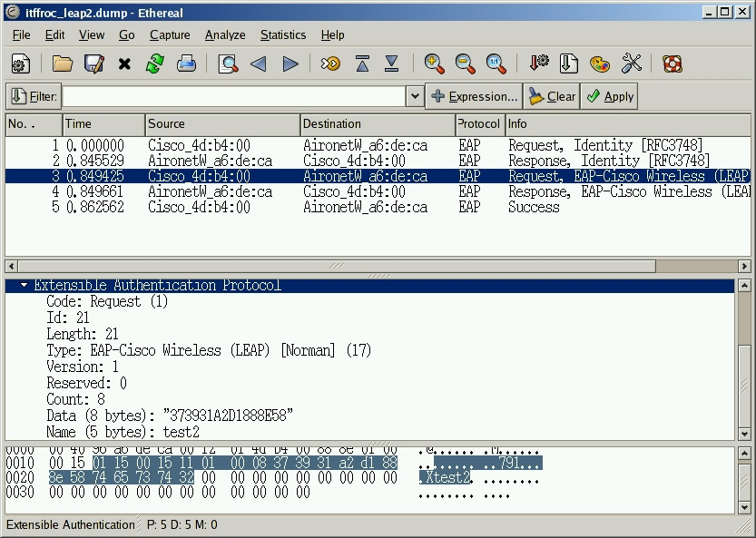Click the Expression... button
Viewport: 756px width, 538px height.
[x=473, y=96]
